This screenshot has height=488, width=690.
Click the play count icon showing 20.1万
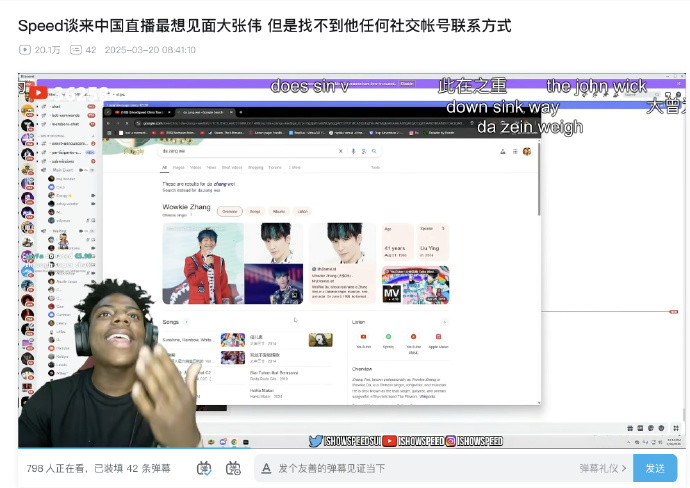(x=25, y=50)
